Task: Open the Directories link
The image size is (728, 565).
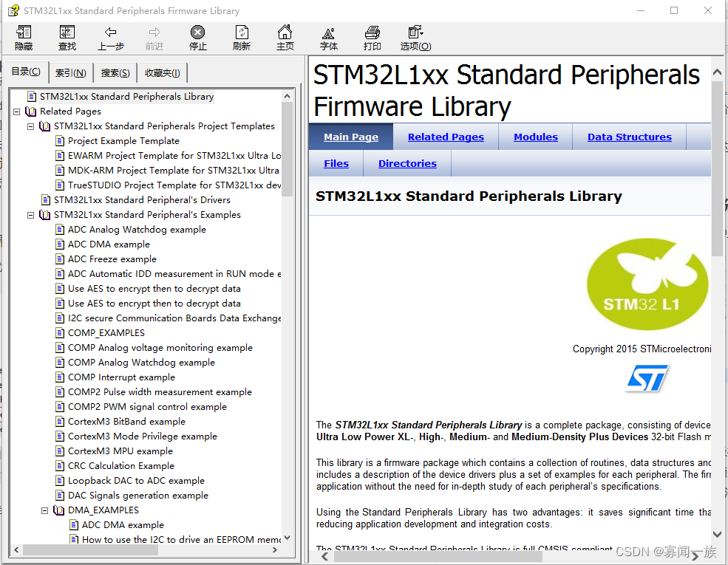Action: pos(407,163)
